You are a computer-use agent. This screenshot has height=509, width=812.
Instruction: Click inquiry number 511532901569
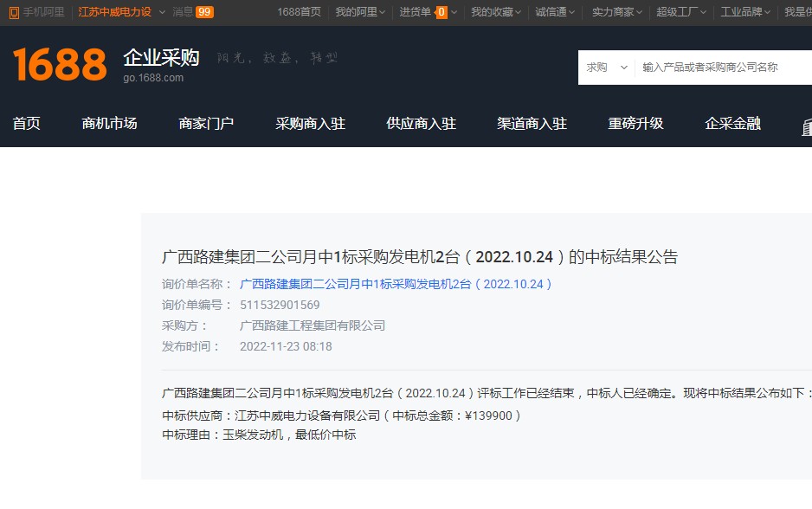280,305
